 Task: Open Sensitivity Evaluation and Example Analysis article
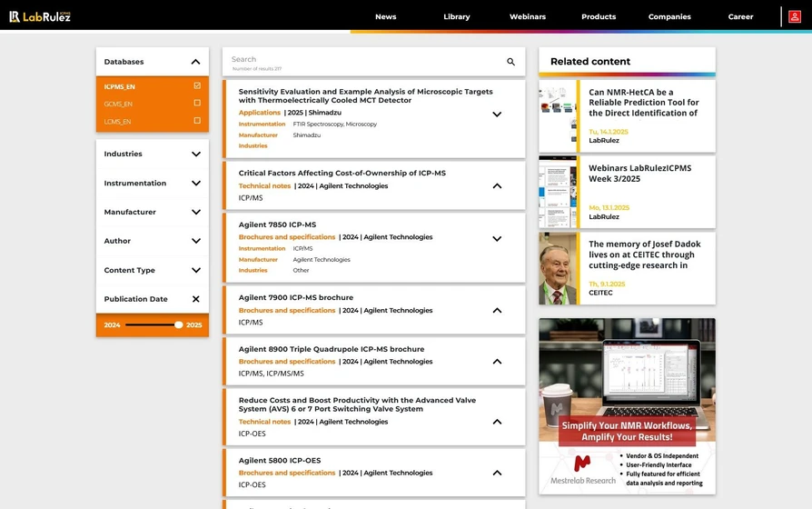pyautogui.click(x=365, y=95)
